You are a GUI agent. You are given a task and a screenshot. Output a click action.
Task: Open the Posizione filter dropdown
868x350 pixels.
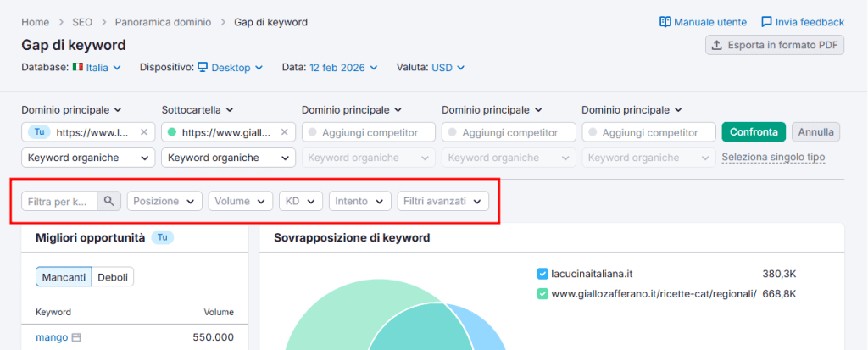pyautogui.click(x=164, y=201)
